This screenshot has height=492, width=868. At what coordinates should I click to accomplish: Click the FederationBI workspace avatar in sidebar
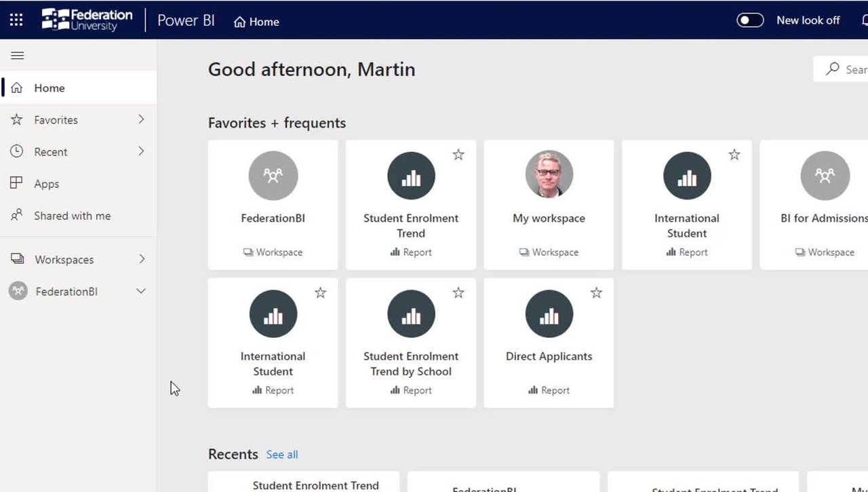[18, 291]
